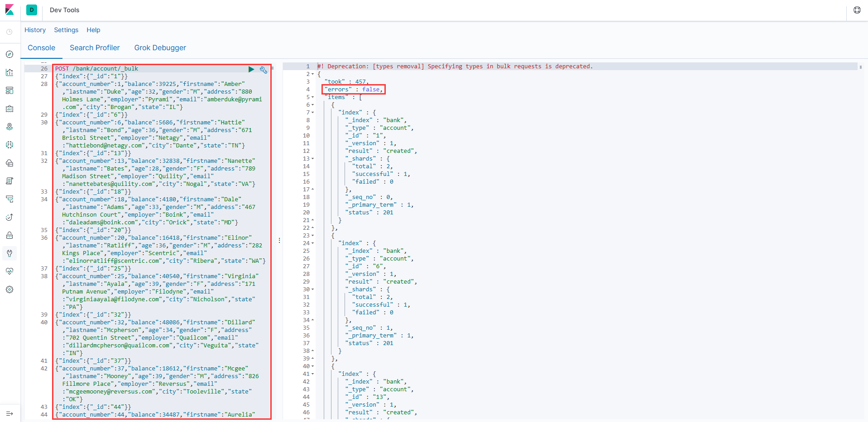The width and height of the screenshot is (868, 422).
Task: Click the Kibana logo
Action: coord(10,10)
